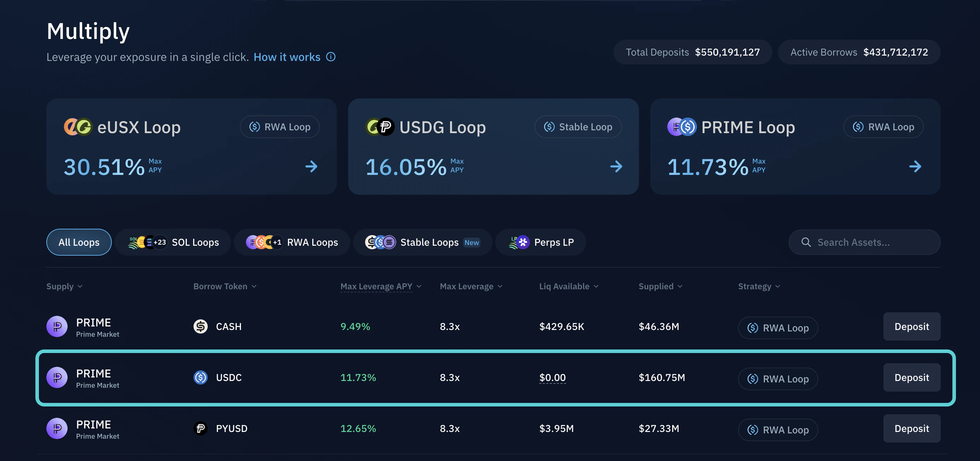Focus the Search Assets input field
The height and width of the screenshot is (461, 980).
pyautogui.click(x=864, y=242)
